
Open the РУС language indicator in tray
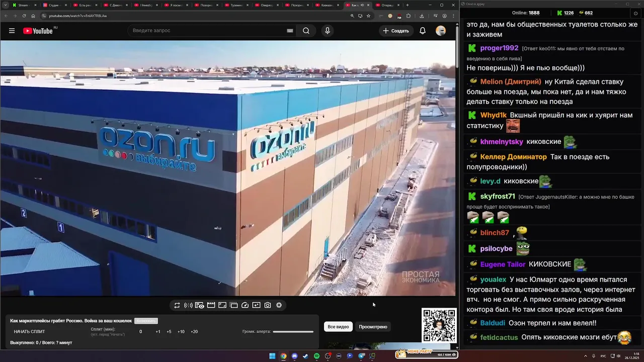tap(603, 356)
